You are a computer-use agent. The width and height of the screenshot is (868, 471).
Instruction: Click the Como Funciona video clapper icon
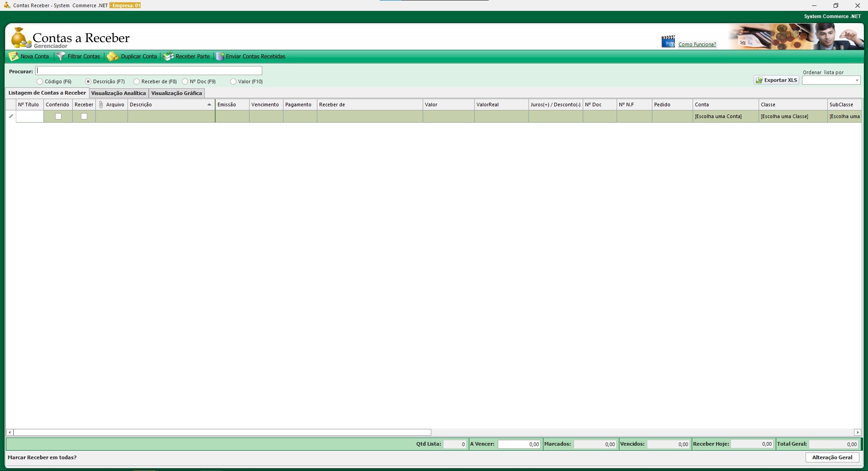click(x=668, y=42)
